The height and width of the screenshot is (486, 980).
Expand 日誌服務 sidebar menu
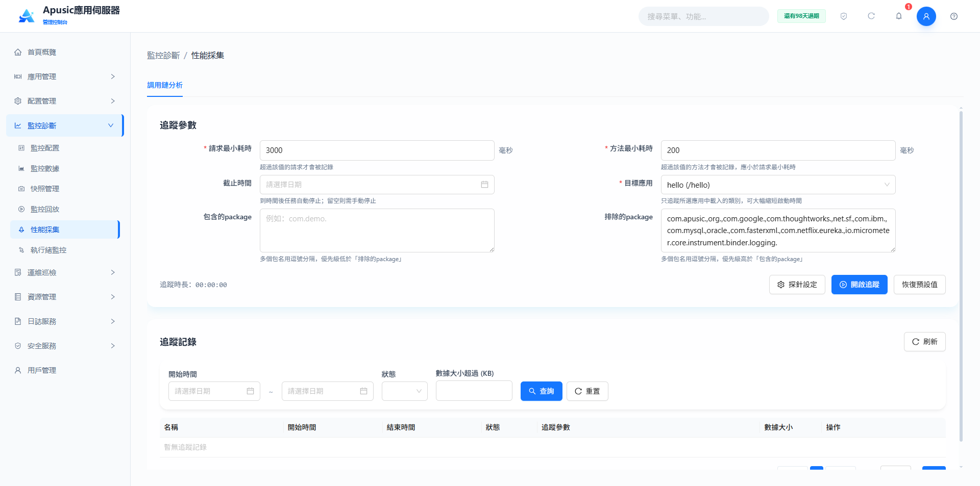coord(65,321)
